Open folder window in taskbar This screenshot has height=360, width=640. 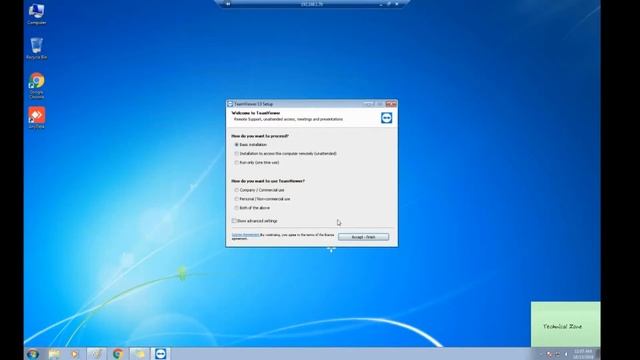point(139,354)
